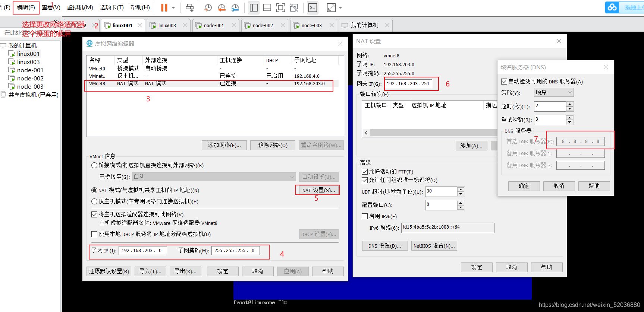644x312 pixels.
Task: Open the stretch display dropdown arrow
Action: [340, 7]
